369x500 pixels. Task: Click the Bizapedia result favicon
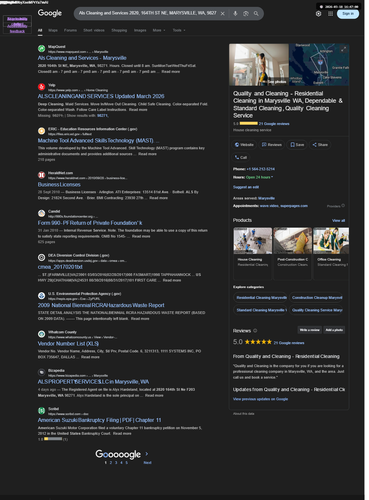41,372
